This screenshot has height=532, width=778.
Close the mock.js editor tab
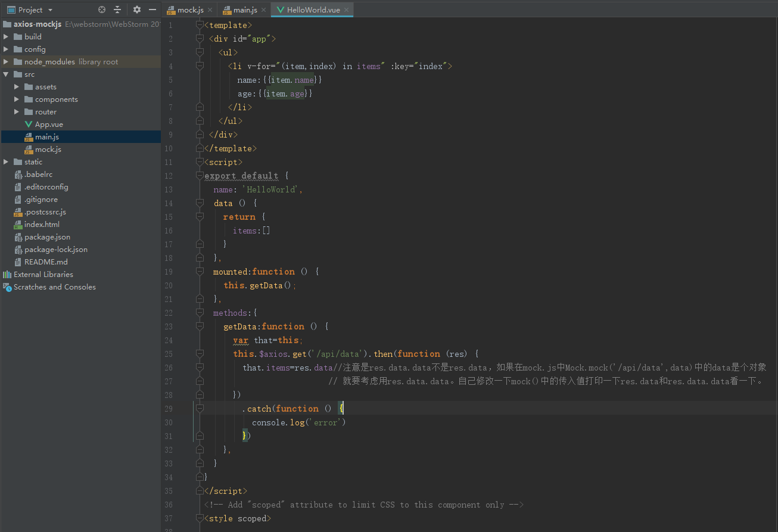pyautogui.click(x=210, y=10)
